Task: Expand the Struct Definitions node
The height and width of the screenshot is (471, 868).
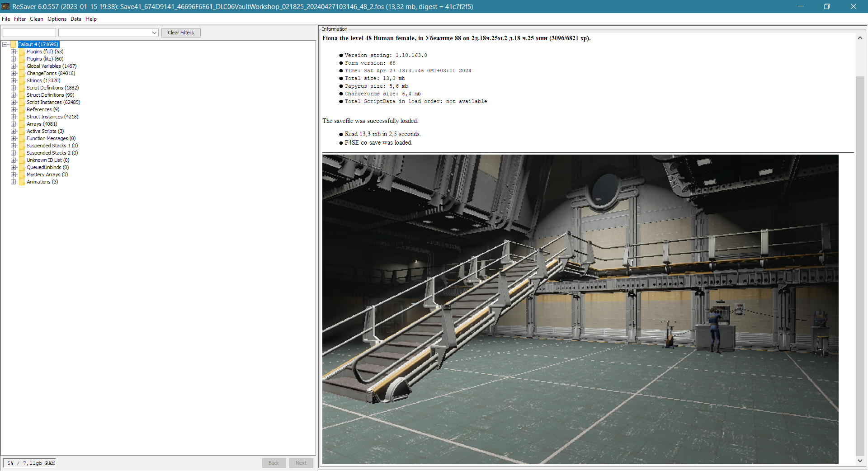Action: tap(14, 95)
